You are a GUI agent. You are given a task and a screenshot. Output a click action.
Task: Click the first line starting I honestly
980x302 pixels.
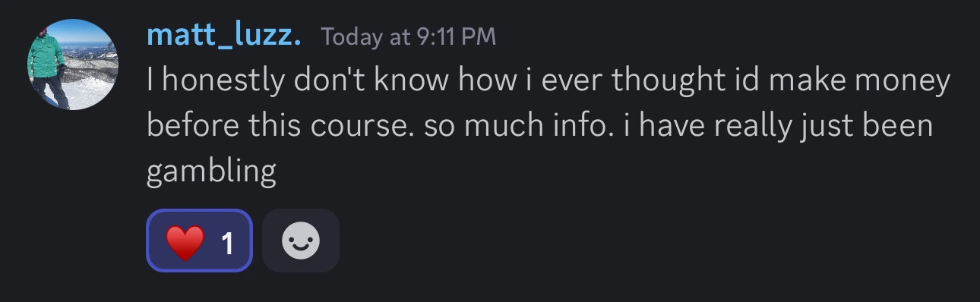coord(548,80)
